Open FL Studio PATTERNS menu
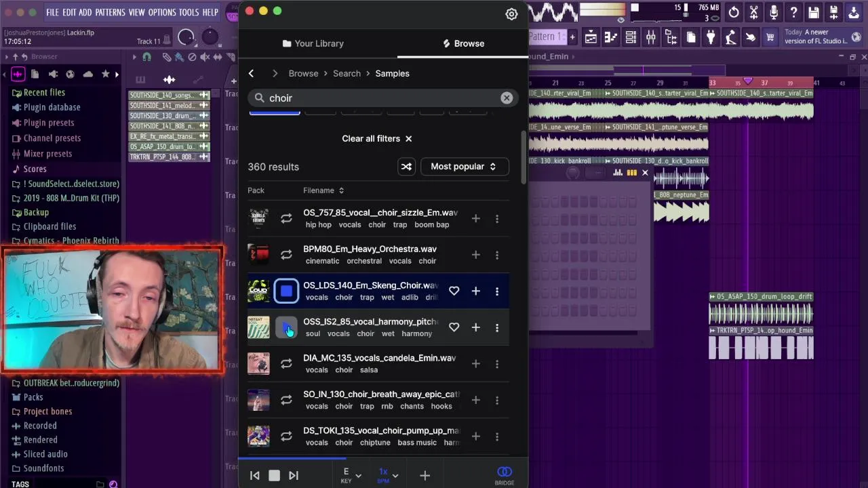This screenshot has height=488, width=868. 110,12
